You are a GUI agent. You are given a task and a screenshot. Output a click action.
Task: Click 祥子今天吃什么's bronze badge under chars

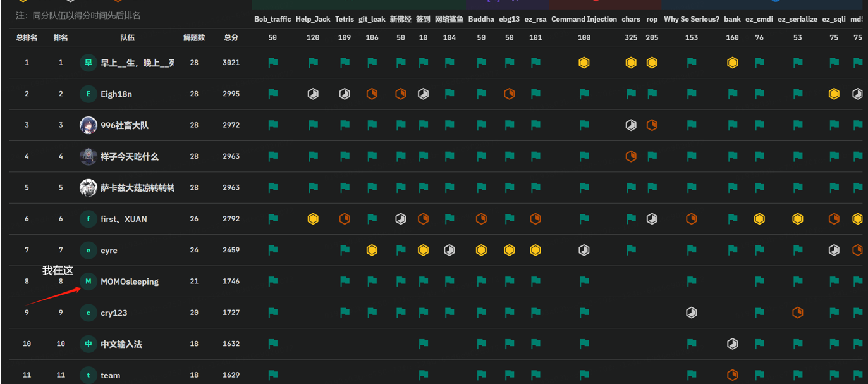[630, 156]
